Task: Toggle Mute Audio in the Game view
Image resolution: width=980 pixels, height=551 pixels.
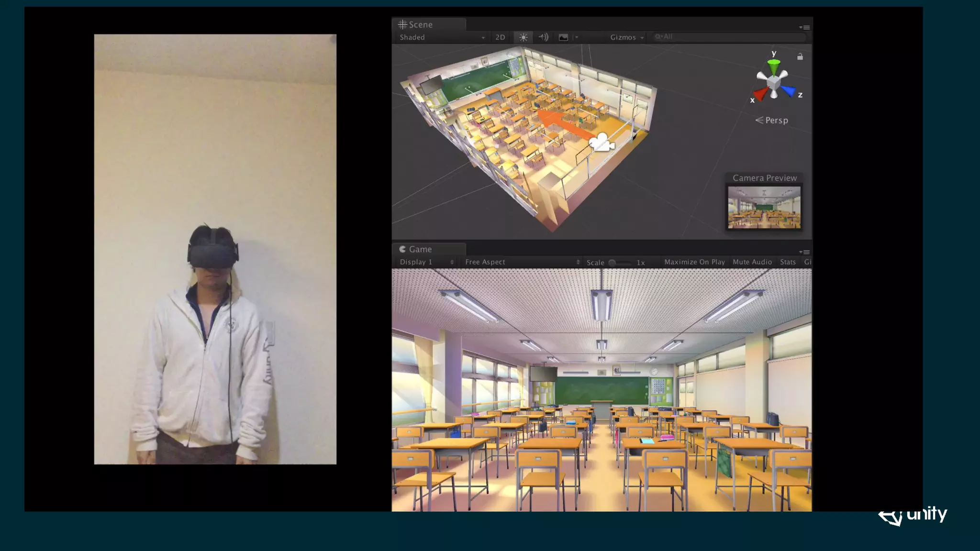Action: pyautogui.click(x=752, y=262)
